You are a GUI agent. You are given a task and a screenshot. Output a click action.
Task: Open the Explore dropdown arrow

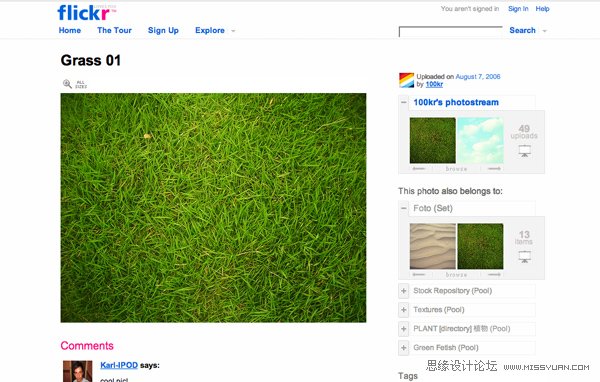point(233,31)
